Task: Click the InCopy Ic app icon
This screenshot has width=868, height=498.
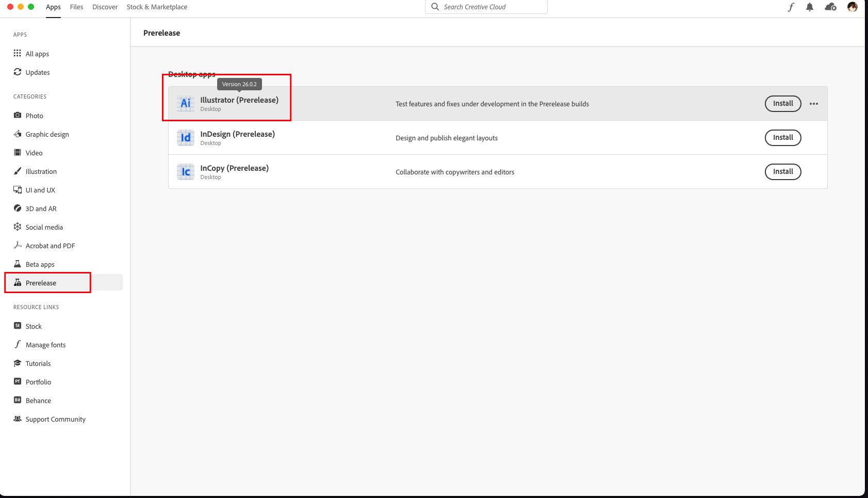Action: 186,172
